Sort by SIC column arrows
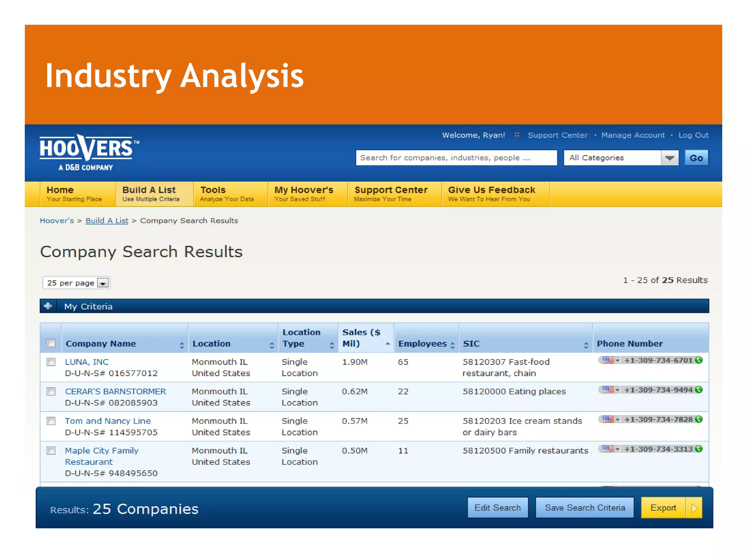The image size is (747, 560). pos(586,345)
